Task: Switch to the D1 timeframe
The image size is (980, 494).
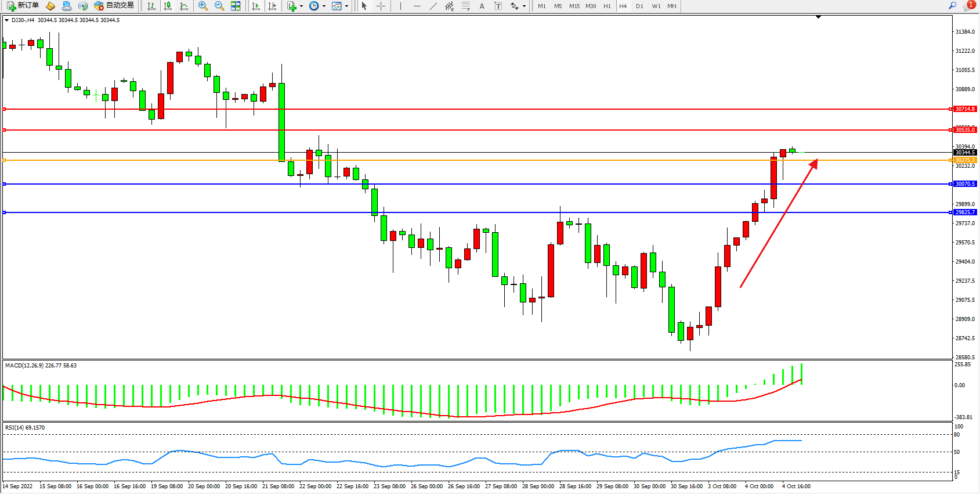Action: [x=639, y=6]
